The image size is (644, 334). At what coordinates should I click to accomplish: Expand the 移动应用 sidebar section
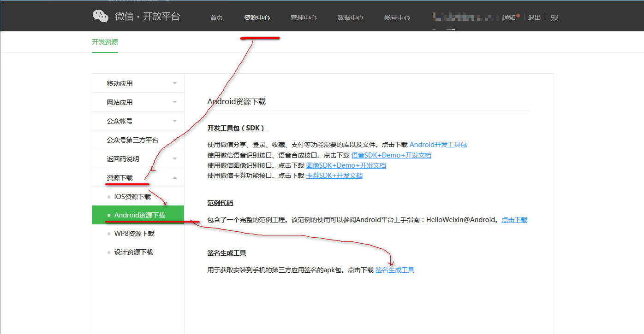point(138,83)
